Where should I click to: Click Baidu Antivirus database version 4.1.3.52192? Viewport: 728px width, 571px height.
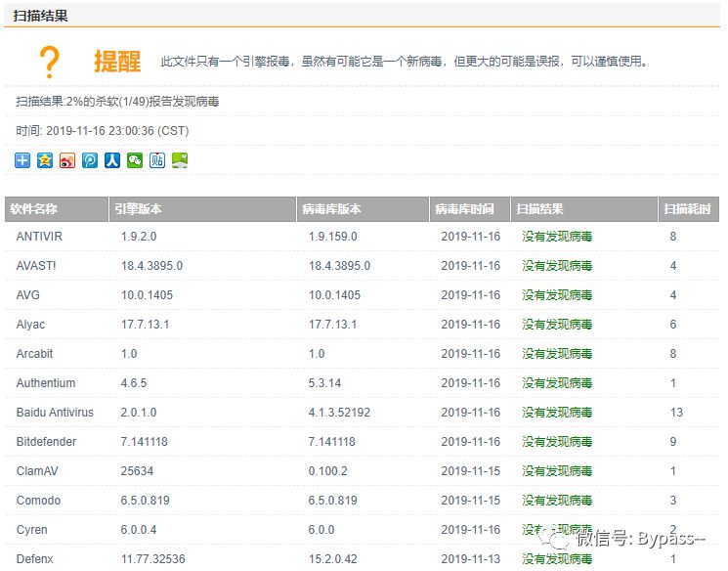click(x=339, y=412)
